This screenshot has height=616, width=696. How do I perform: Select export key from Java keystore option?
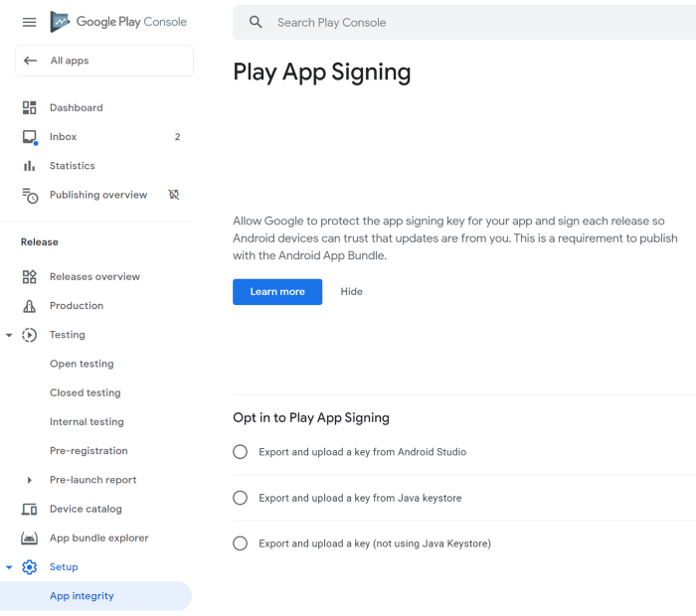(241, 498)
